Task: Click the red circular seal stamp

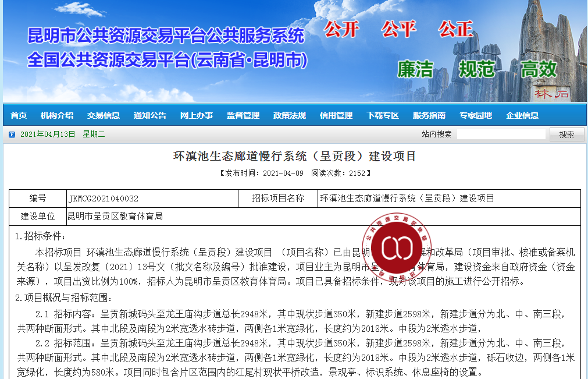Action: 397,247
